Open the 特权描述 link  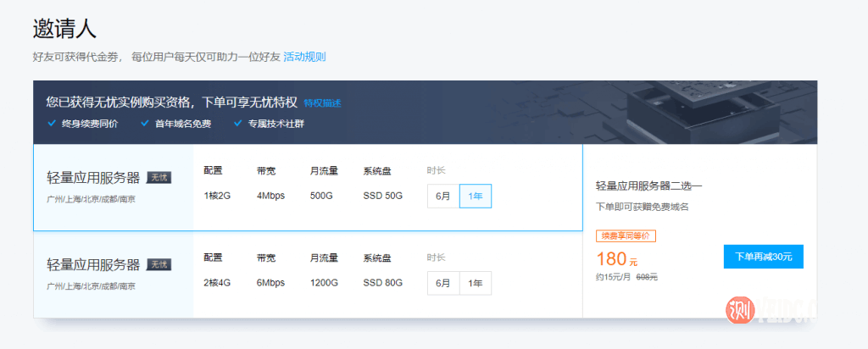click(322, 102)
